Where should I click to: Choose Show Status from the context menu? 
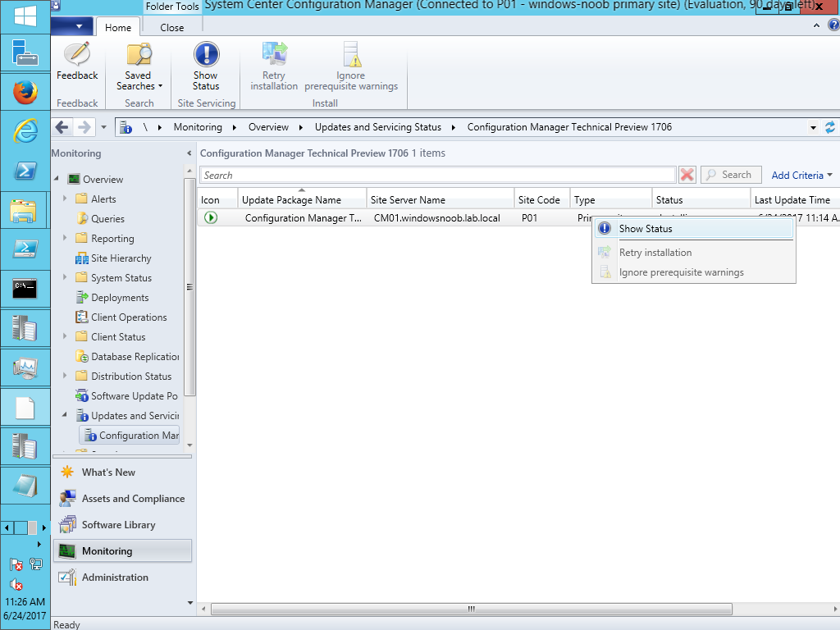[694, 229]
